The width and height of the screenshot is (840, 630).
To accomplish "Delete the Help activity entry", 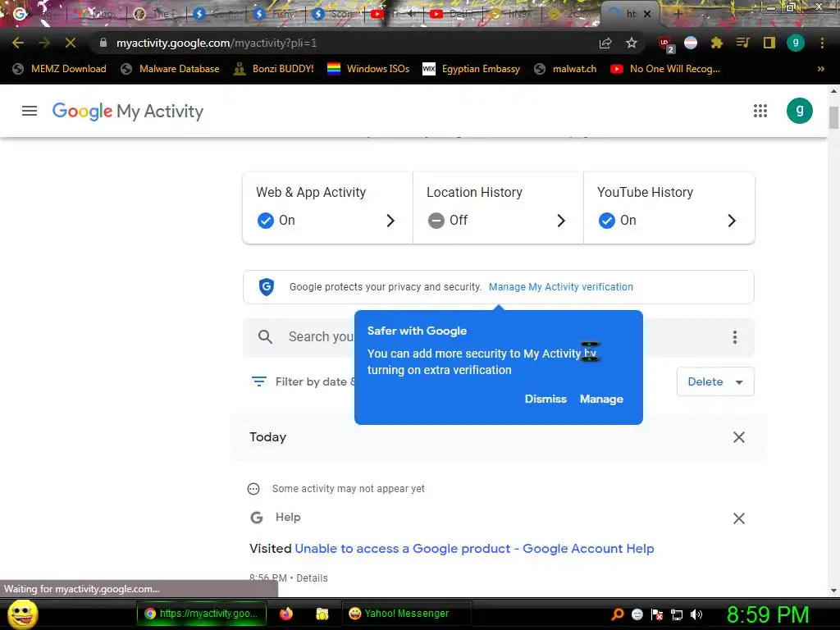I will coord(739,518).
